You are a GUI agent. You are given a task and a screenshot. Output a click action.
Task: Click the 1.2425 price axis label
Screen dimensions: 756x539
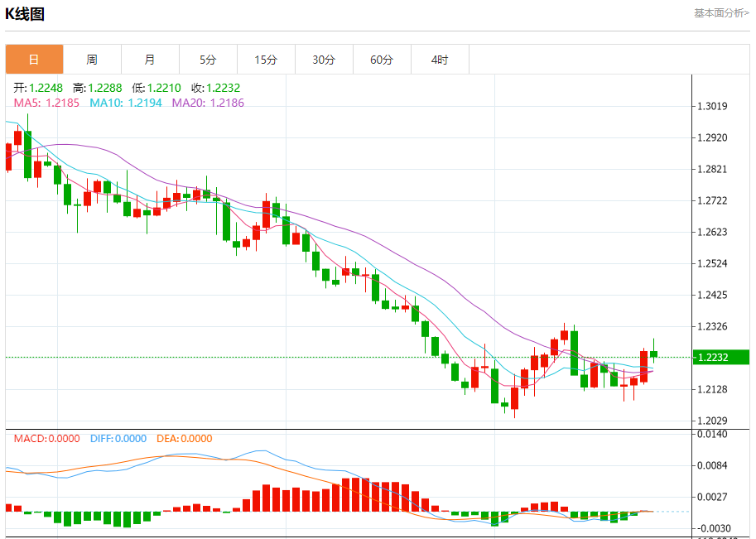click(713, 295)
